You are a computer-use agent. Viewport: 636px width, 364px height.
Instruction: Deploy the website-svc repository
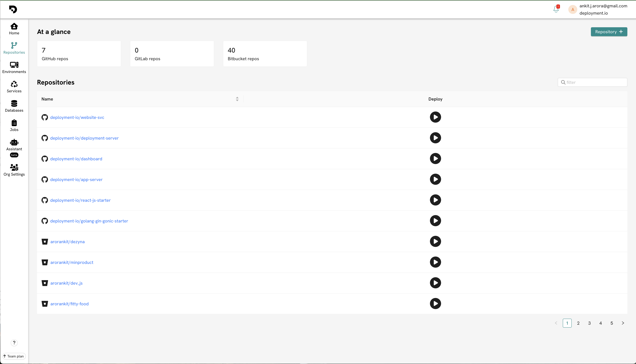[435, 117]
